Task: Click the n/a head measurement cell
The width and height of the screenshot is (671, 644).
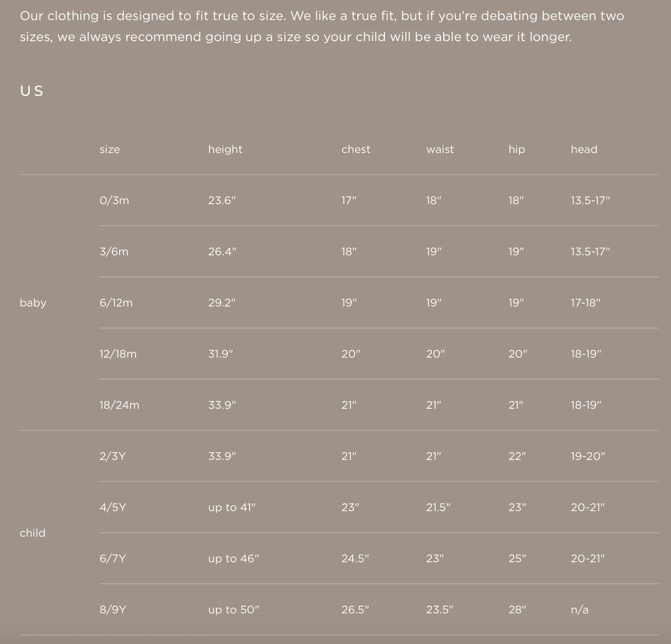Action: (579, 610)
